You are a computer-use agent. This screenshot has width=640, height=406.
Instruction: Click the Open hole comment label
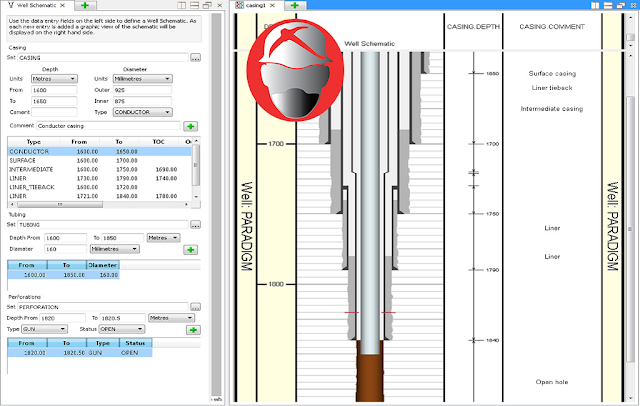[552, 382]
